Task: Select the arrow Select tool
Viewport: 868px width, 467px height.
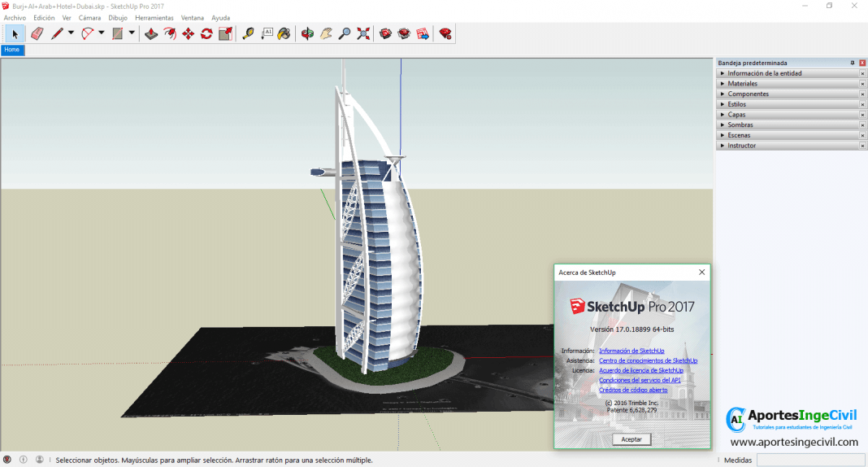Action: click(15, 34)
